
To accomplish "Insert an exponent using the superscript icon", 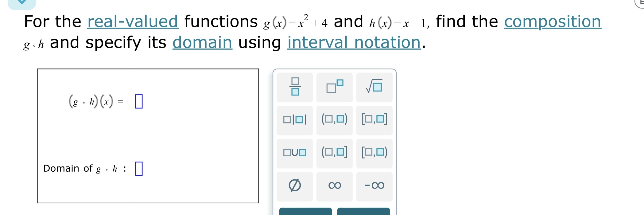I will tap(334, 87).
